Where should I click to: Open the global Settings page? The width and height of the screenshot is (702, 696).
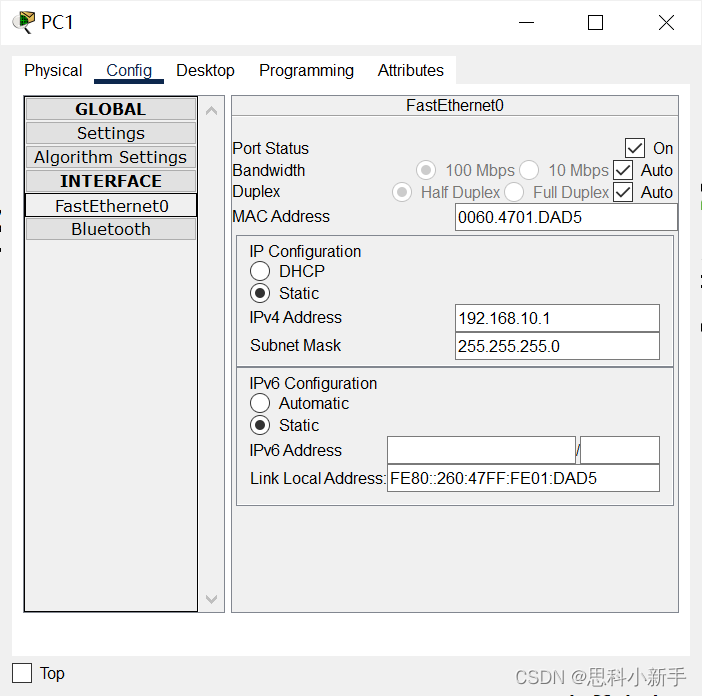[x=111, y=133]
